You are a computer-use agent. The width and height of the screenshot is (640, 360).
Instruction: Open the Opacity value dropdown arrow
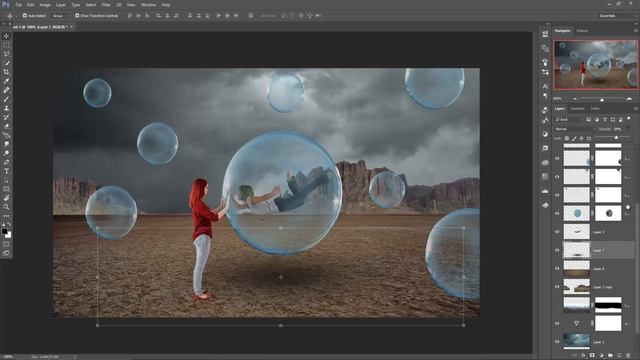pyautogui.click(x=628, y=129)
